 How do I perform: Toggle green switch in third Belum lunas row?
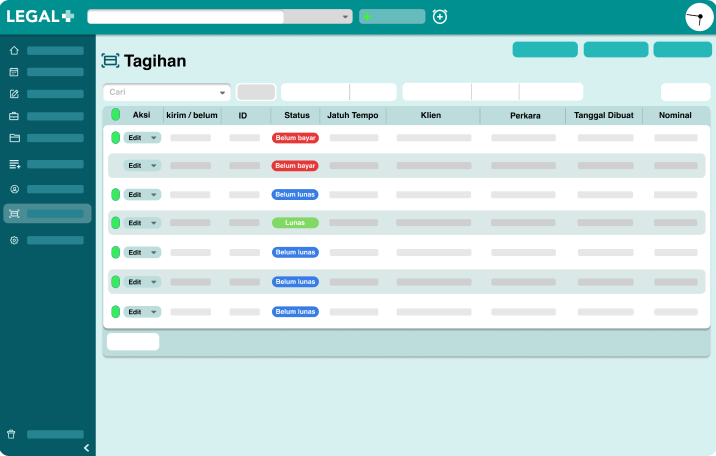click(116, 282)
